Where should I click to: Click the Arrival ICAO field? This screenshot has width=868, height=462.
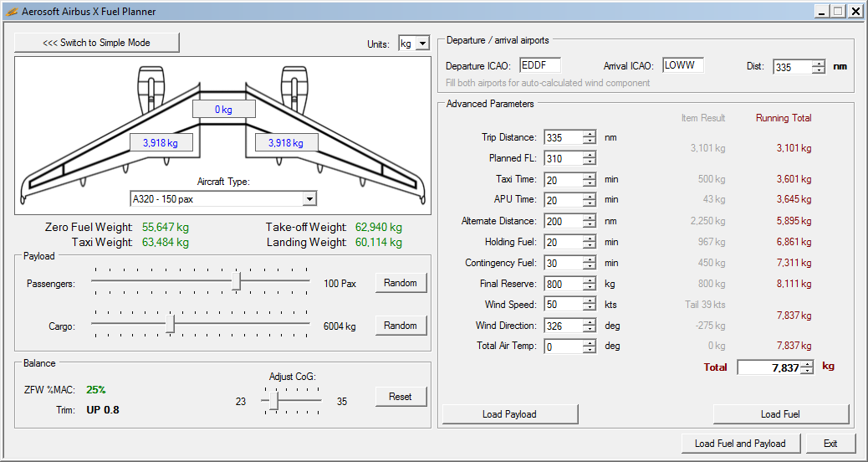pyautogui.click(x=683, y=65)
